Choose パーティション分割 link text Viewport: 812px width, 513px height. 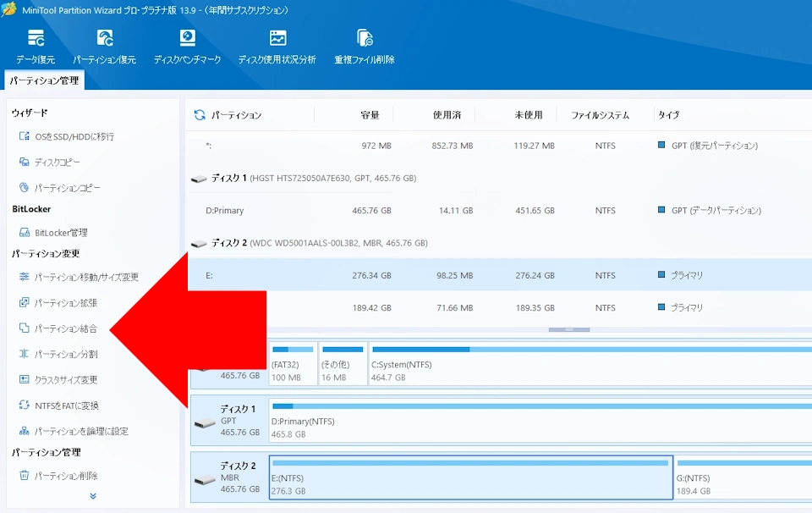66,355
